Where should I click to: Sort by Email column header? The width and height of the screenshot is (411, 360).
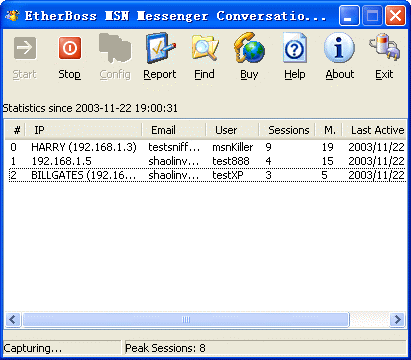click(174, 130)
